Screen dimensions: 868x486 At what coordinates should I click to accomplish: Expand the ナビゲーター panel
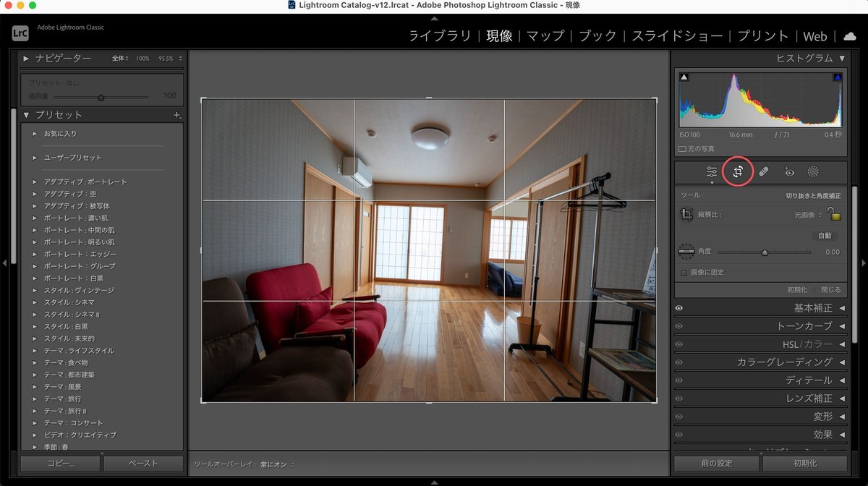[x=27, y=58]
